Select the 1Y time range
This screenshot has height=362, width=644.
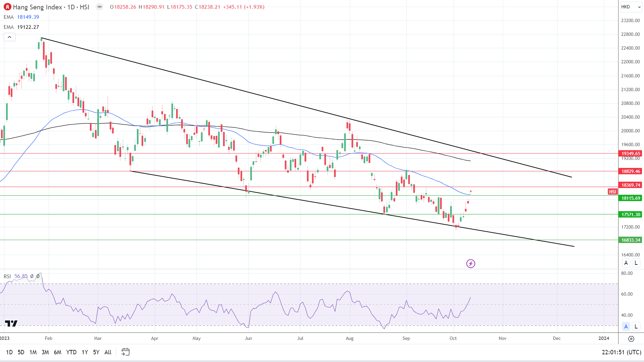pos(85,352)
